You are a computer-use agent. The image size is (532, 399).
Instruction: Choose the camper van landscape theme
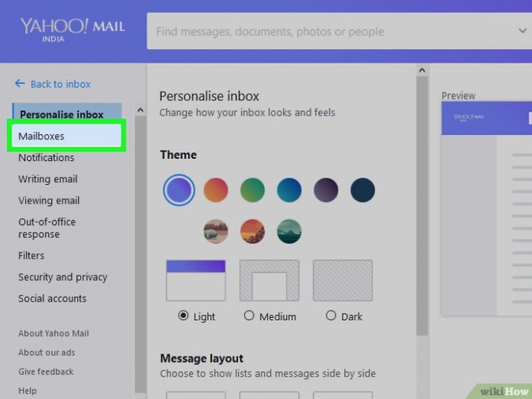click(x=216, y=231)
